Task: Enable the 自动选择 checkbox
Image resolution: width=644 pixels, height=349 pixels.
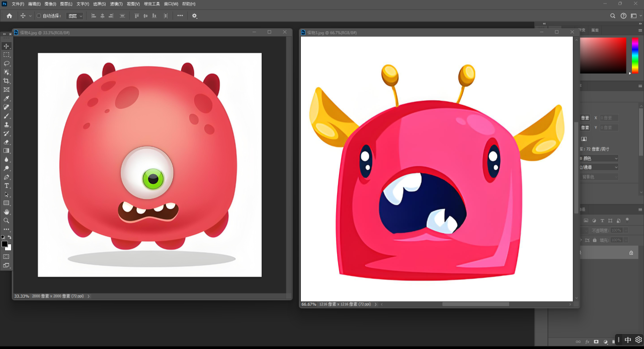Action: (x=39, y=16)
